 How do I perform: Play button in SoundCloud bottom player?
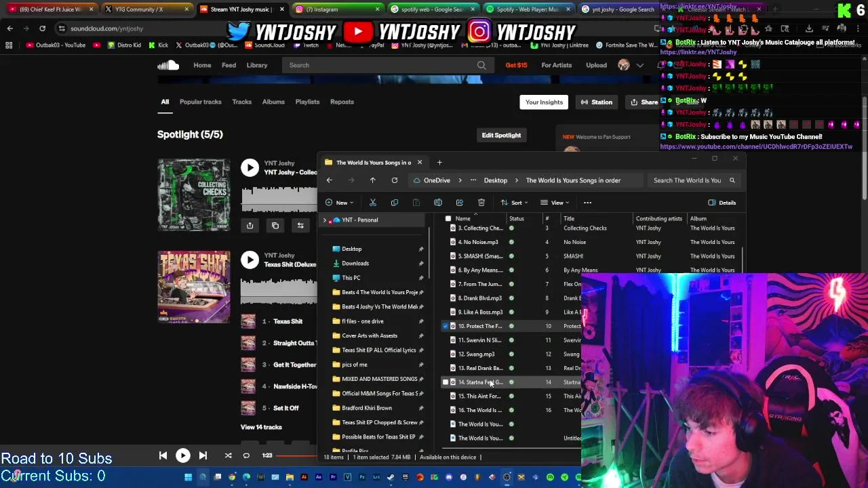182,455
